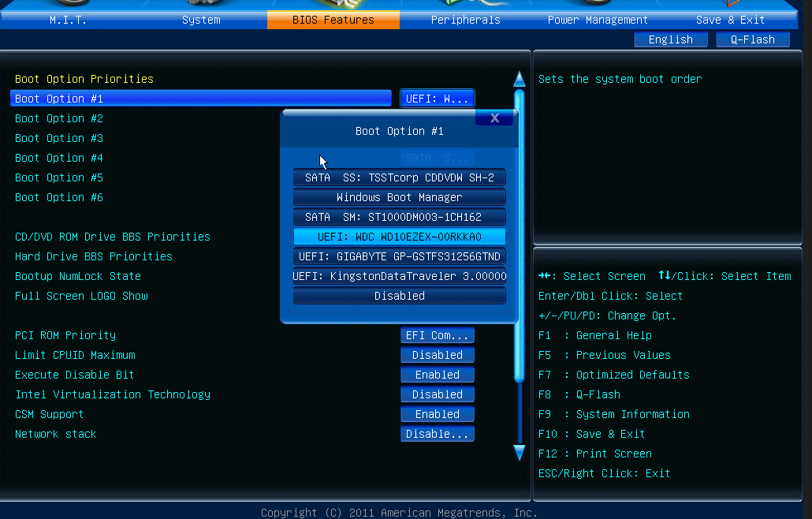Select Windows Boot Manager entry

tap(399, 197)
